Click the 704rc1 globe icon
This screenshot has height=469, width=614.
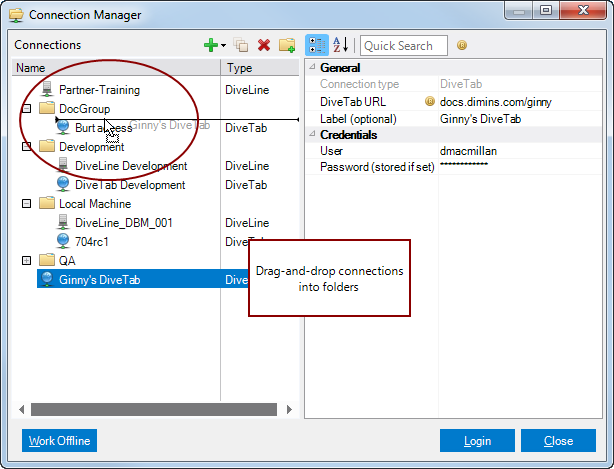coord(63,241)
